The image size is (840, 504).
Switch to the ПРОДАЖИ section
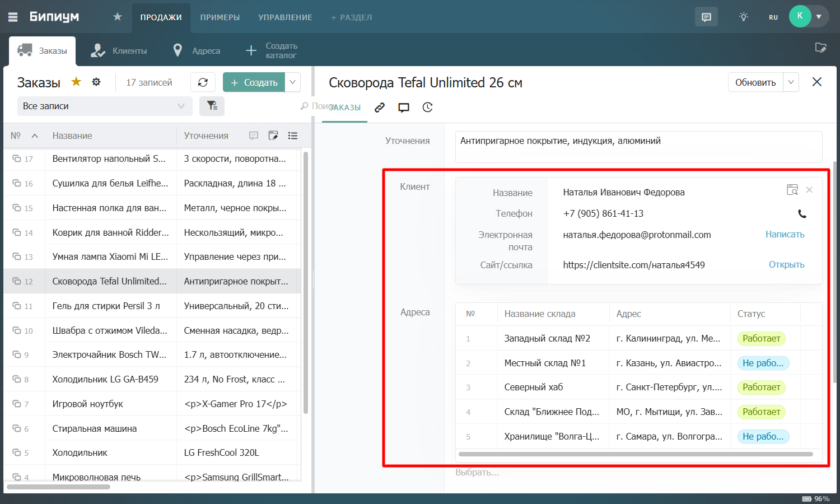point(161,17)
